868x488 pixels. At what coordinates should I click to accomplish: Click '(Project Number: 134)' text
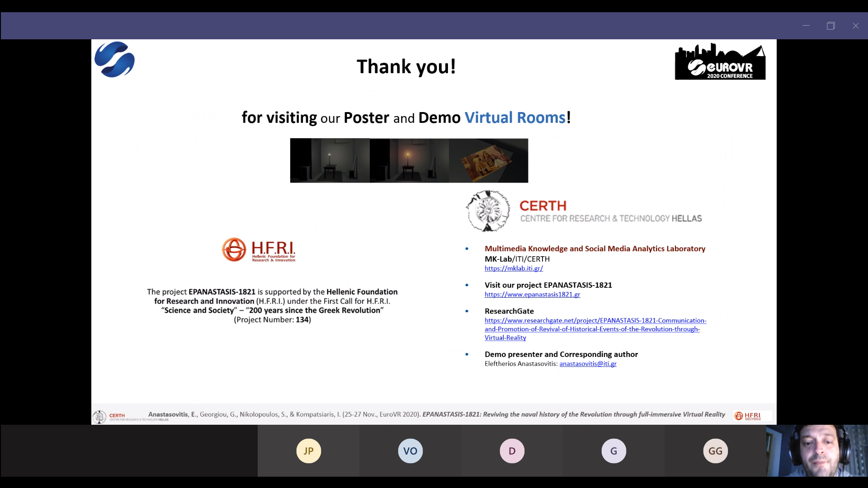point(272,320)
